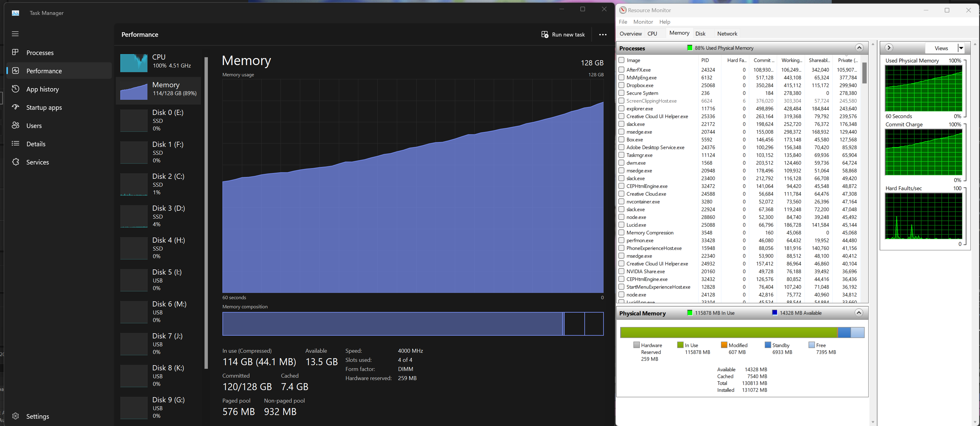Open the Monitor menu
Viewport: 980px width, 426px height.
click(643, 22)
